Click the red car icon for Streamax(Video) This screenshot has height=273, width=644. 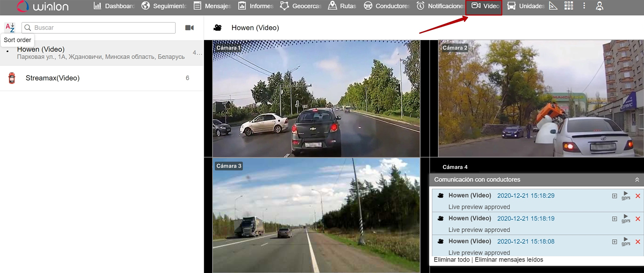pos(12,78)
